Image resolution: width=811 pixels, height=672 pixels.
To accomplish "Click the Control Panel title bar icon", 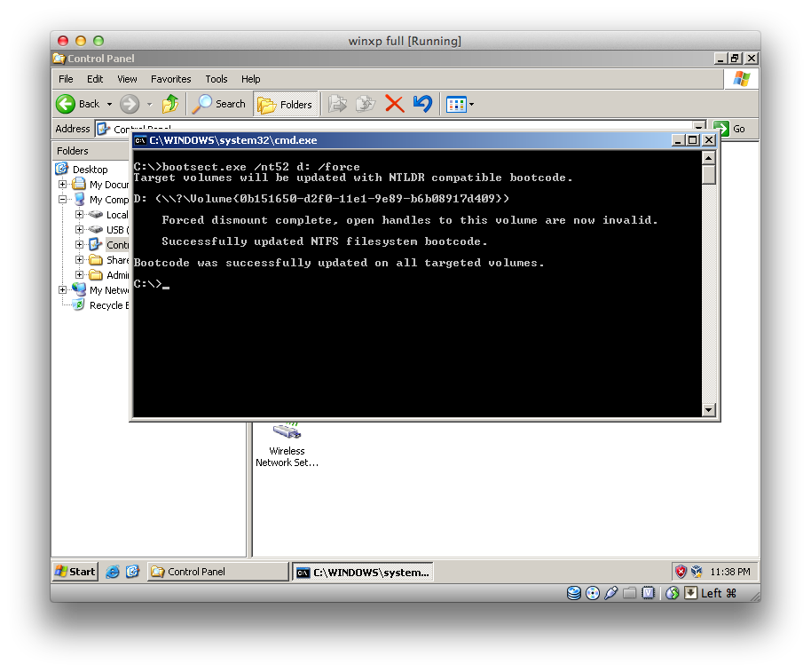I will (x=59, y=59).
